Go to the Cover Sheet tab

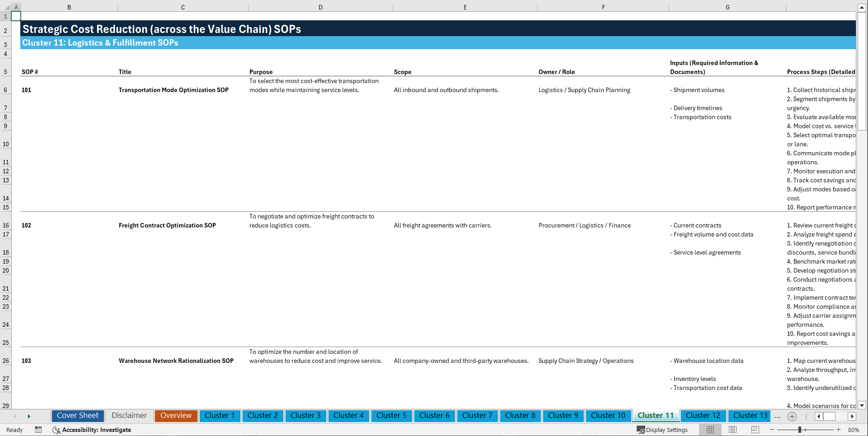[77, 416]
